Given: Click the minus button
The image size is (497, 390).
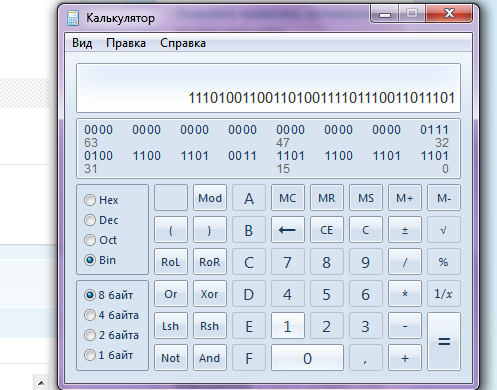Looking at the screenshot, I should (405, 326).
